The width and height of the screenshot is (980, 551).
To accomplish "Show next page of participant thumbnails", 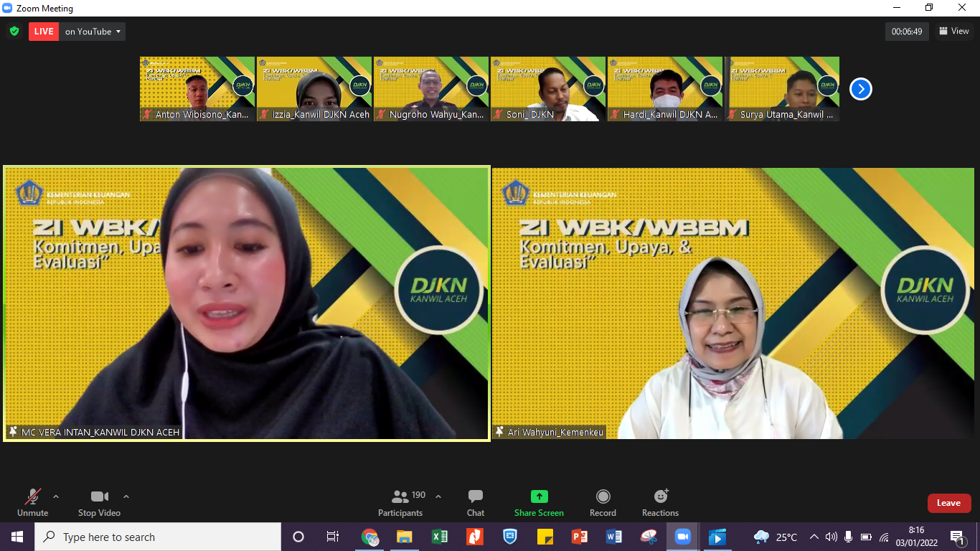I will coord(860,89).
